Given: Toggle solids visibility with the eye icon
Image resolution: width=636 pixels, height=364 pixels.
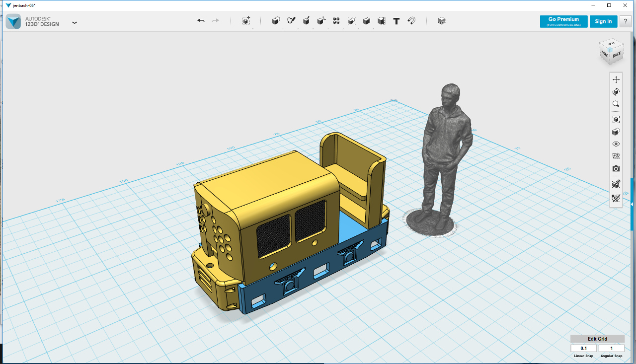Looking at the screenshot, I should [x=616, y=144].
